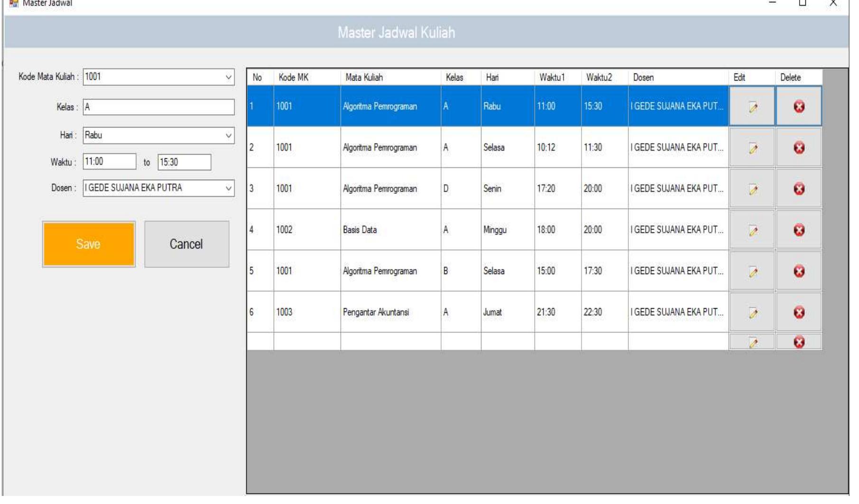
Task: Edit the Basis Data row
Action: click(752, 230)
